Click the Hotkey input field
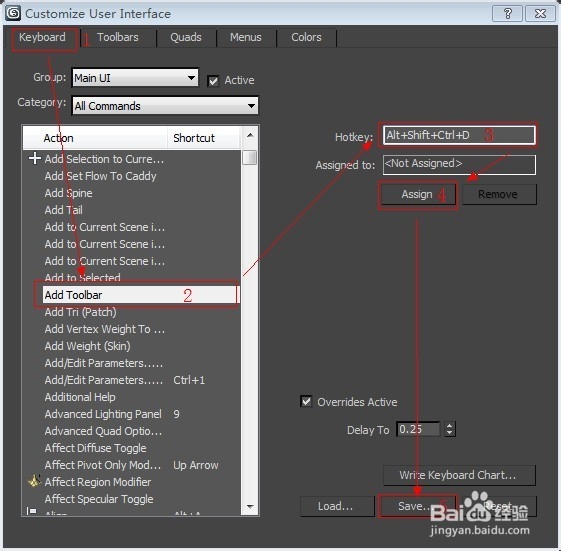The image size is (561, 551). 459,135
